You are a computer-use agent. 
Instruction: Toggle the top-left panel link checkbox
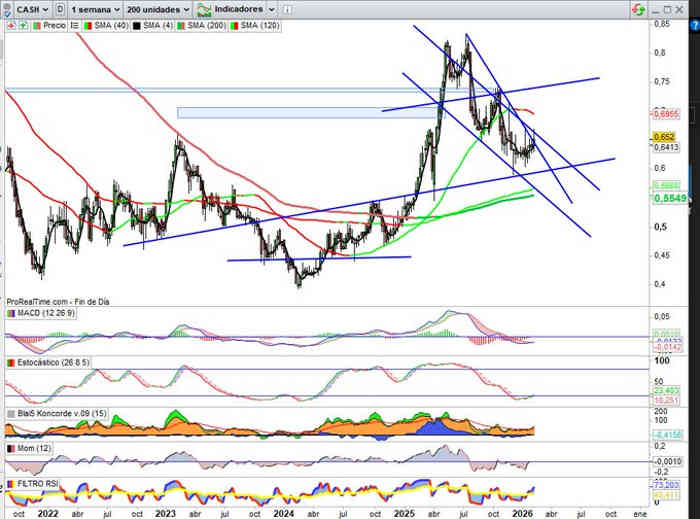[6, 8]
